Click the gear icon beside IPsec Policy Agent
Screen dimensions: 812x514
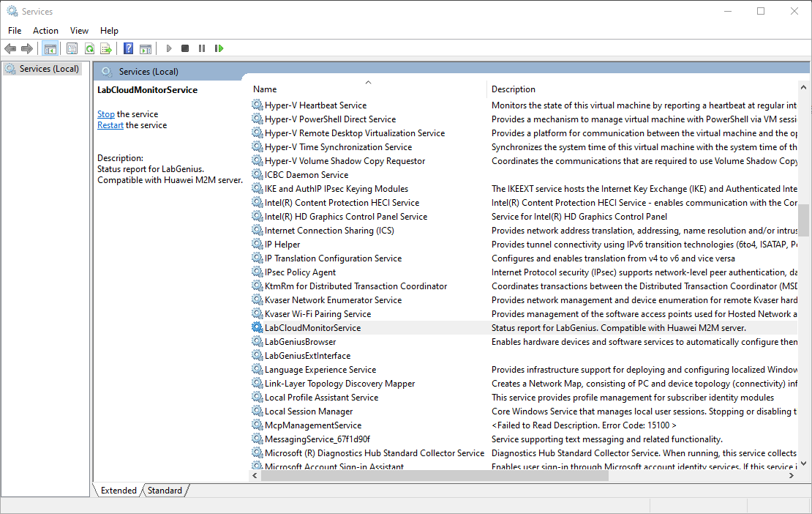click(x=257, y=272)
